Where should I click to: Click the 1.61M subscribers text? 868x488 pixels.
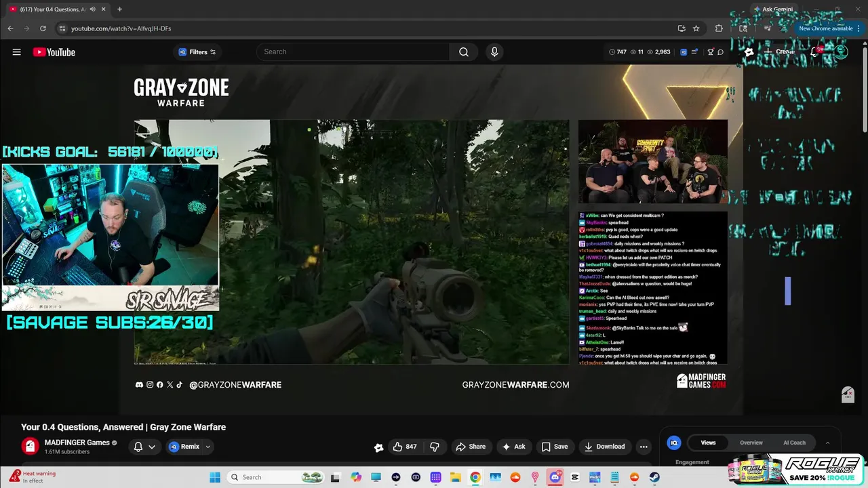(x=66, y=452)
